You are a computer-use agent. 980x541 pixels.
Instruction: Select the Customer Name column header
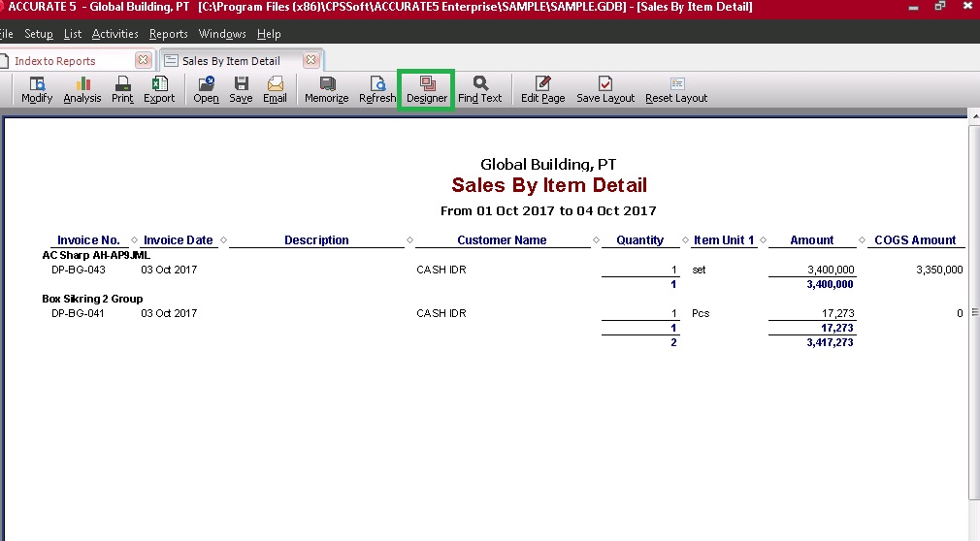(502, 240)
